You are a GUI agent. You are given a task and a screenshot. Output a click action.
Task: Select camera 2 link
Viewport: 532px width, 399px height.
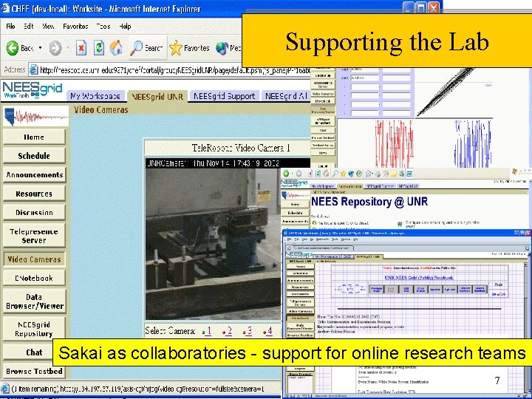click(228, 331)
